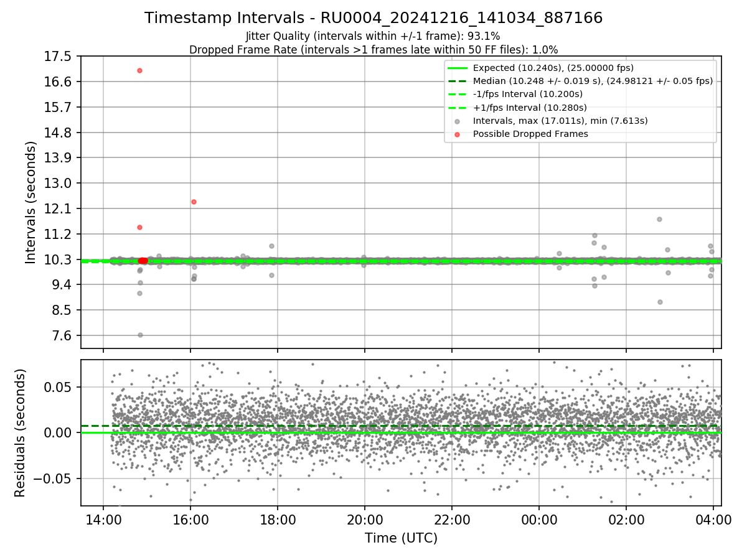Click the 14:00 time tick label
747x560 pixels.
pos(103,520)
